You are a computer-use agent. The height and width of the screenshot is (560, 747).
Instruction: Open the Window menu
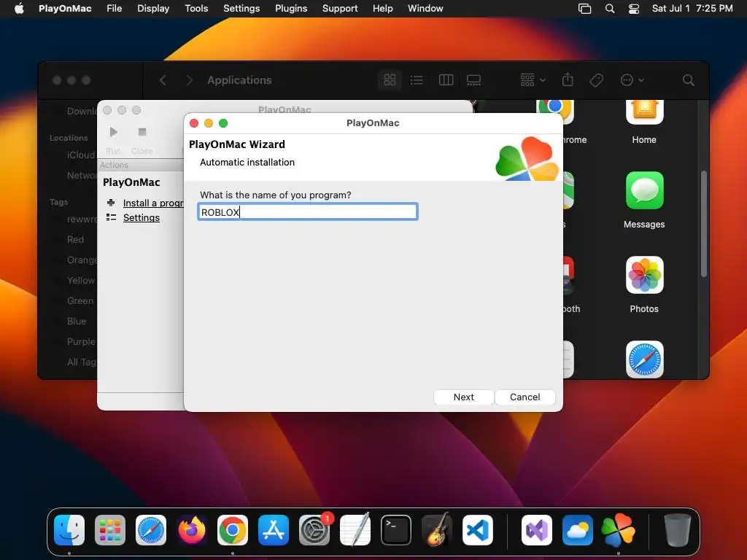pyautogui.click(x=425, y=8)
